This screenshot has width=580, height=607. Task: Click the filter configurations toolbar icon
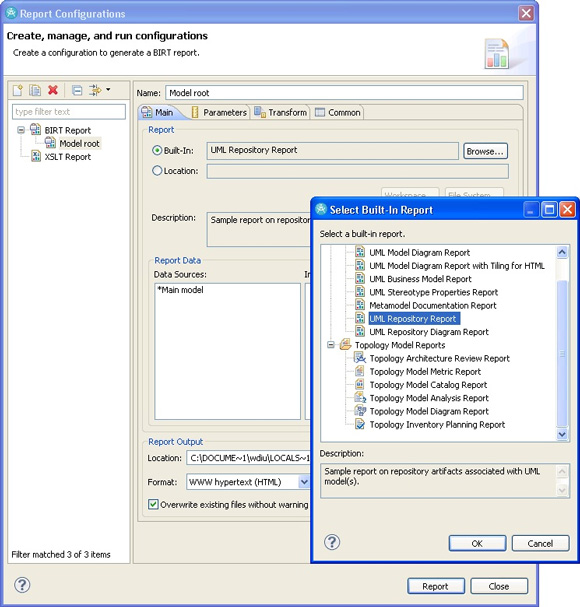[x=95, y=90]
